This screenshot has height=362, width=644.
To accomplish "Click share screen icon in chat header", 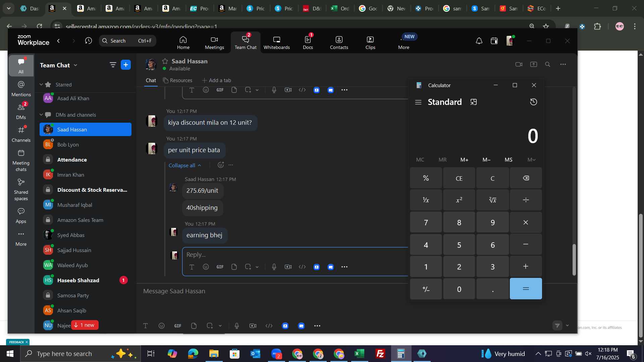I will 533,64.
